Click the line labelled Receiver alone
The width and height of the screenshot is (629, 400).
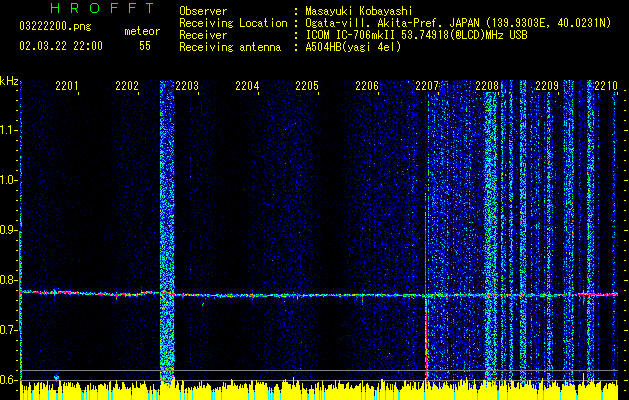click(203, 35)
